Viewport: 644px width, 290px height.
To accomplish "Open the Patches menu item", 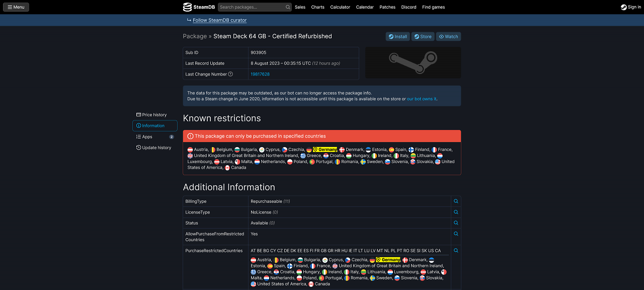I will (387, 7).
